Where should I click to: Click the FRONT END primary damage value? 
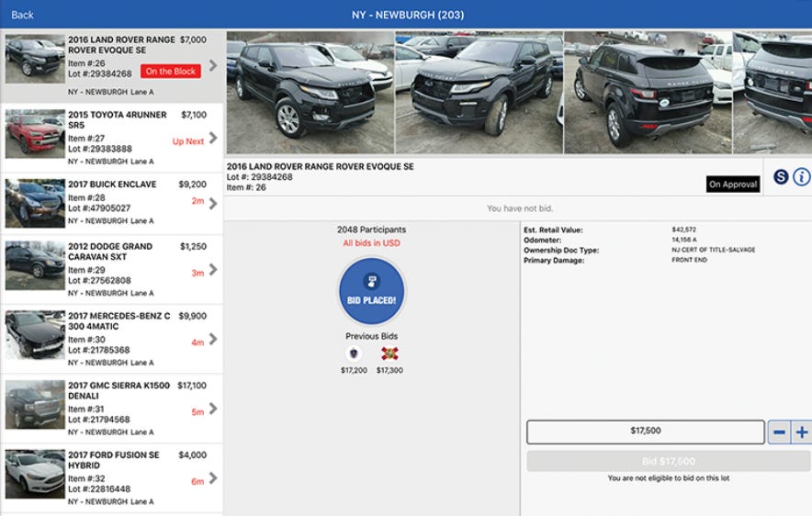coord(689,260)
